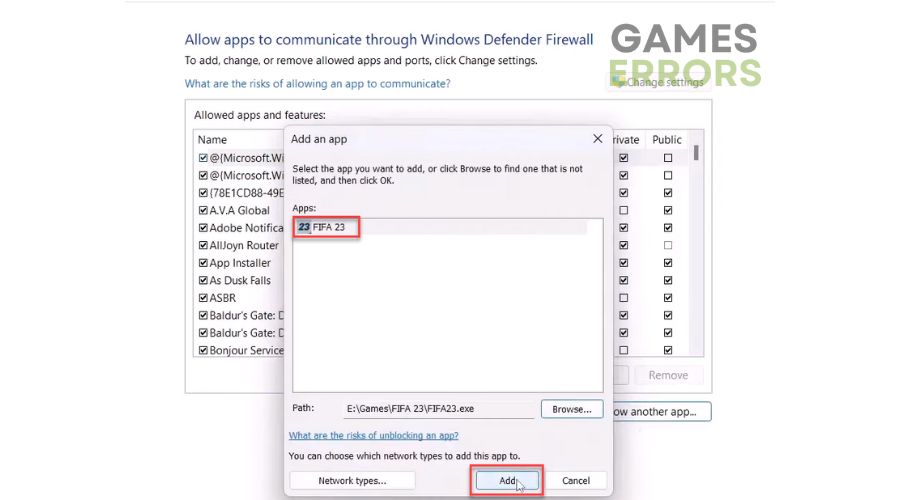Uncheck the AllJoyn Router name checkbox

click(203, 246)
